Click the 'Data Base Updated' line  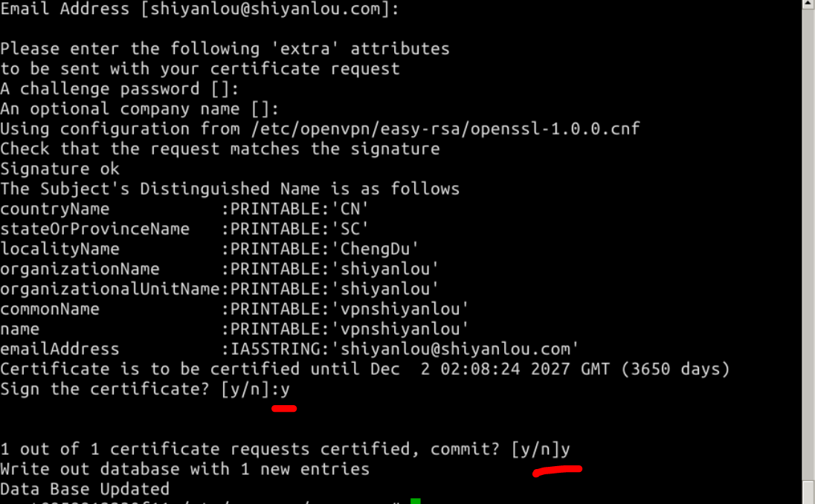click(x=85, y=489)
